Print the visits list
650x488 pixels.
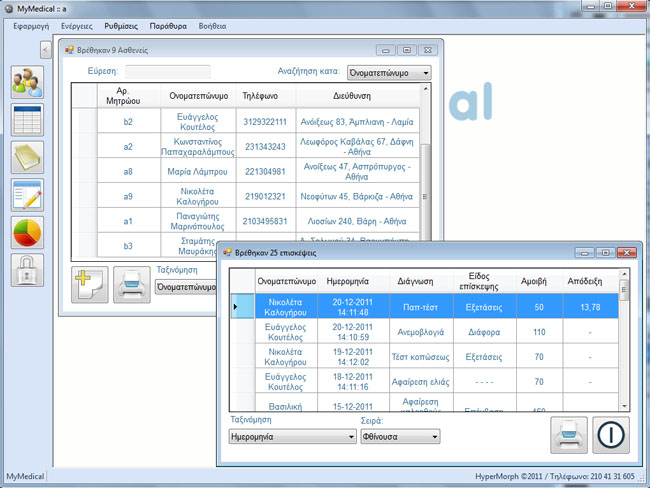click(569, 435)
